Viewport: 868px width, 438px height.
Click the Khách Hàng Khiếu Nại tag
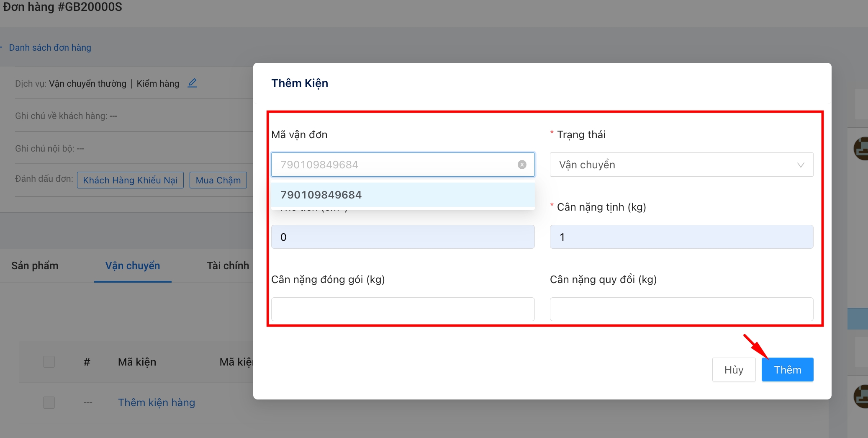tap(130, 180)
